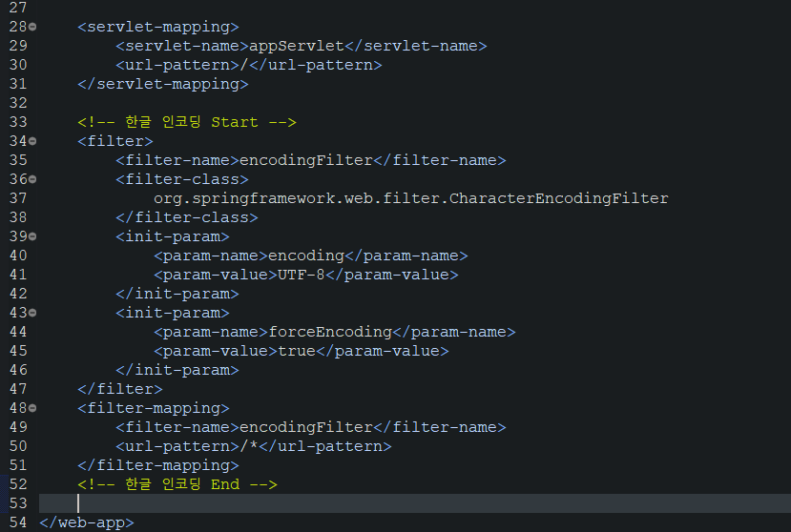Click line number 52 in the gutter
Image resolution: width=791 pixels, height=532 pixels.
18,484
